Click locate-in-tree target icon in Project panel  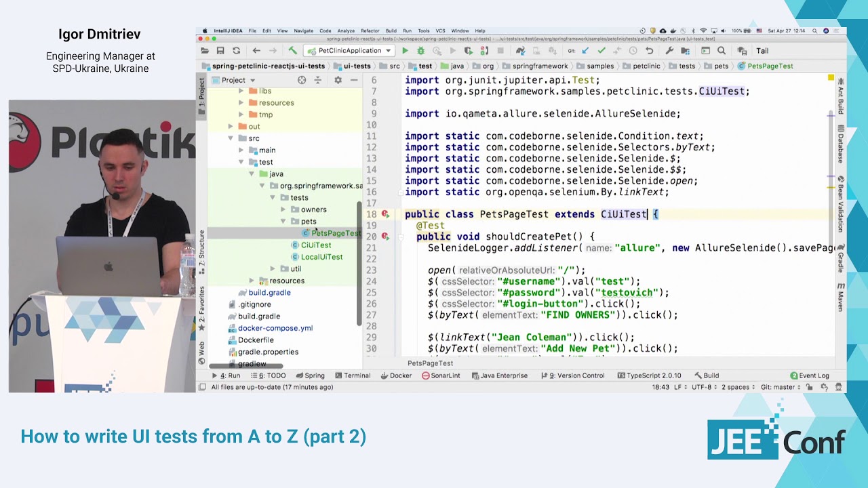[302, 80]
